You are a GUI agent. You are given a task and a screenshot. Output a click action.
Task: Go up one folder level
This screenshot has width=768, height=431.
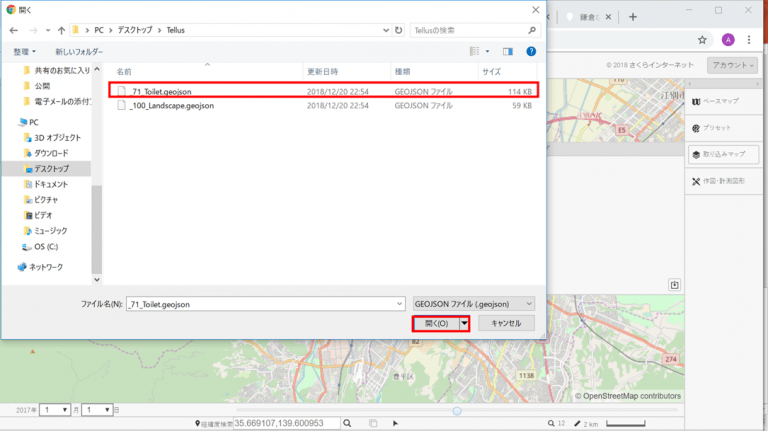coord(61,30)
